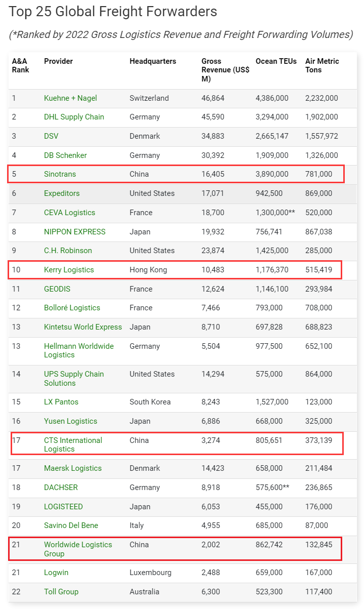Open the GEODIS provider link
Viewport: 364px width, 609px height.
(x=57, y=289)
